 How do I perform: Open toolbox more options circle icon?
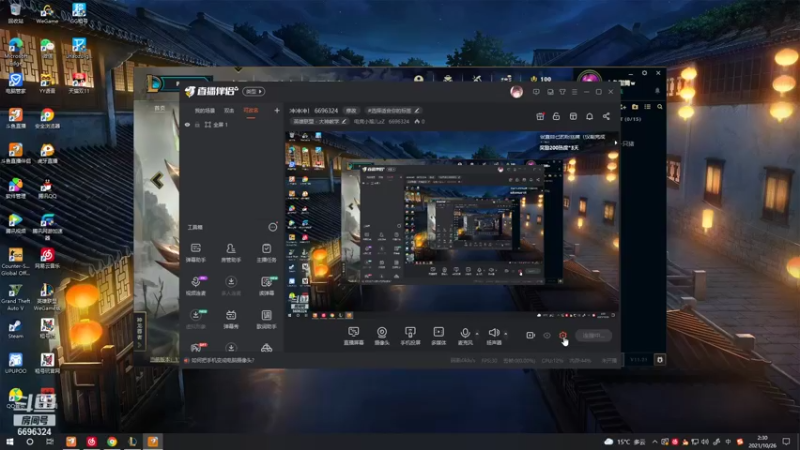click(x=273, y=227)
